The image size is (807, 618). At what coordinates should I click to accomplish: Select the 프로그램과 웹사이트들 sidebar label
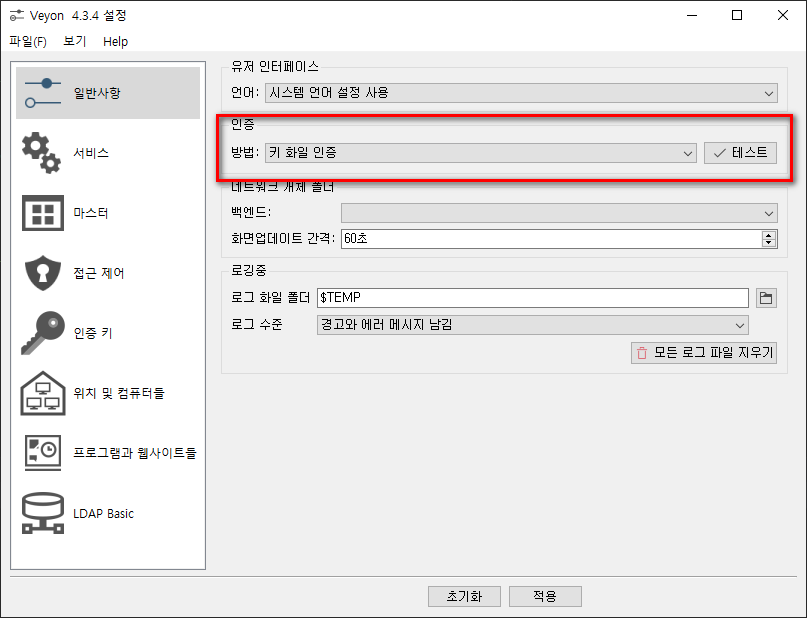coord(135,453)
